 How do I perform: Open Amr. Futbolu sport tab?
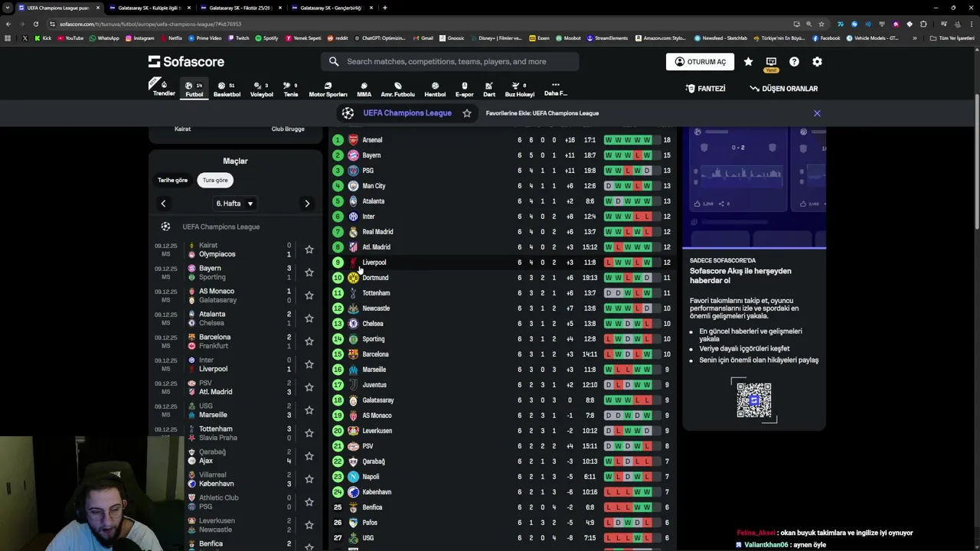(x=397, y=90)
